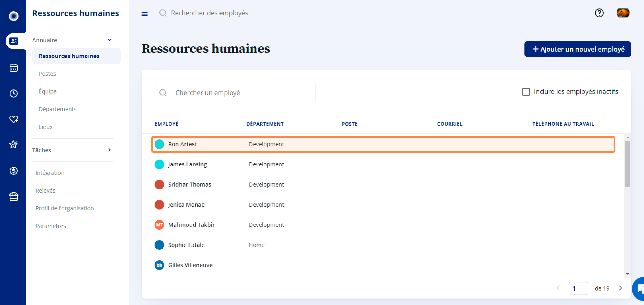Collapse the Annuaire section chevron
Image resolution: width=644 pixels, height=305 pixels.
(x=109, y=40)
